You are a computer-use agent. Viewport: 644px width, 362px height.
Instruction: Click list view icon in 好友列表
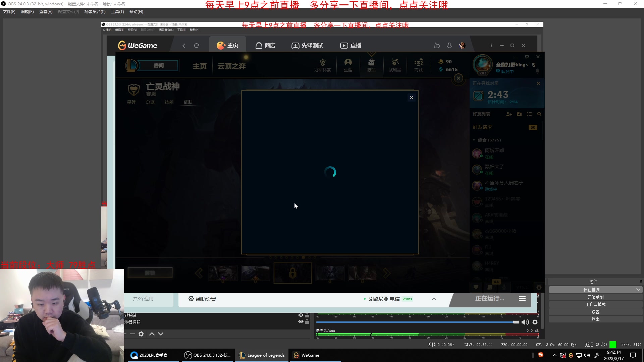[x=529, y=114]
